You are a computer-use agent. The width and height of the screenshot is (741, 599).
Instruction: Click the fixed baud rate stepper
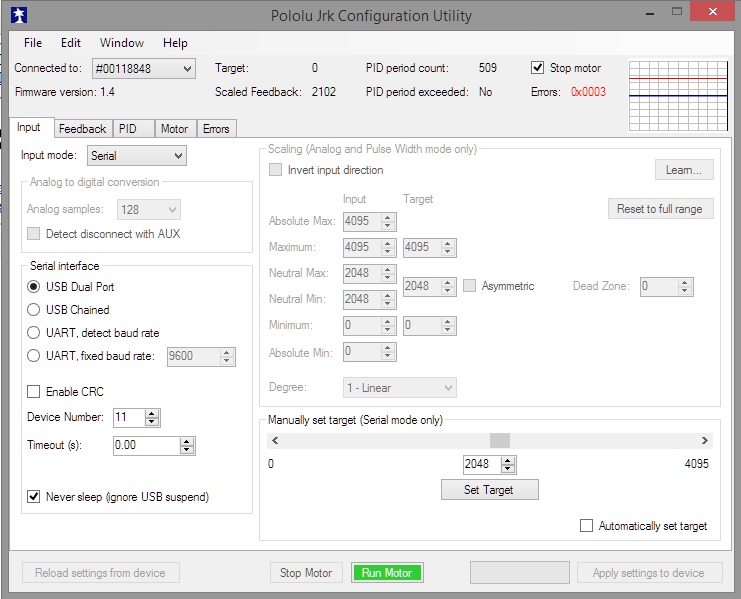point(227,356)
